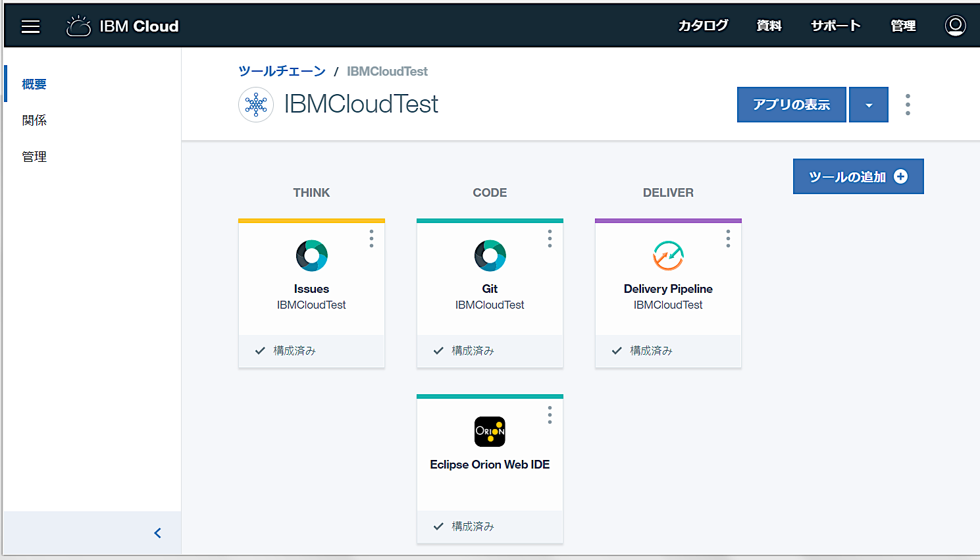
Task: Click the ツールの追加 button
Action: (x=858, y=176)
